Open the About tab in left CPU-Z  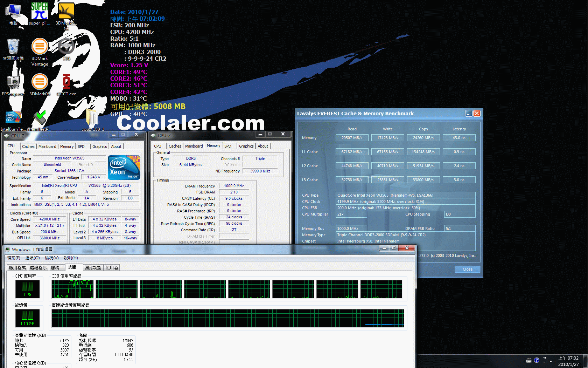point(116,146)
